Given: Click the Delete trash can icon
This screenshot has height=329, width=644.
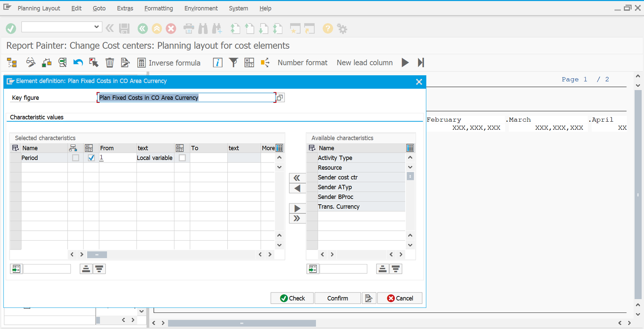Looking at the screenshot, I should tap(110, 63).
